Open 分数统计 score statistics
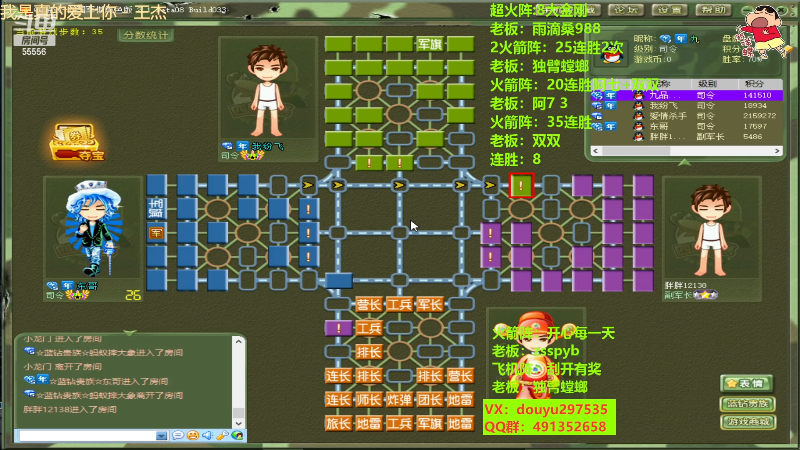 pos(145,35)
